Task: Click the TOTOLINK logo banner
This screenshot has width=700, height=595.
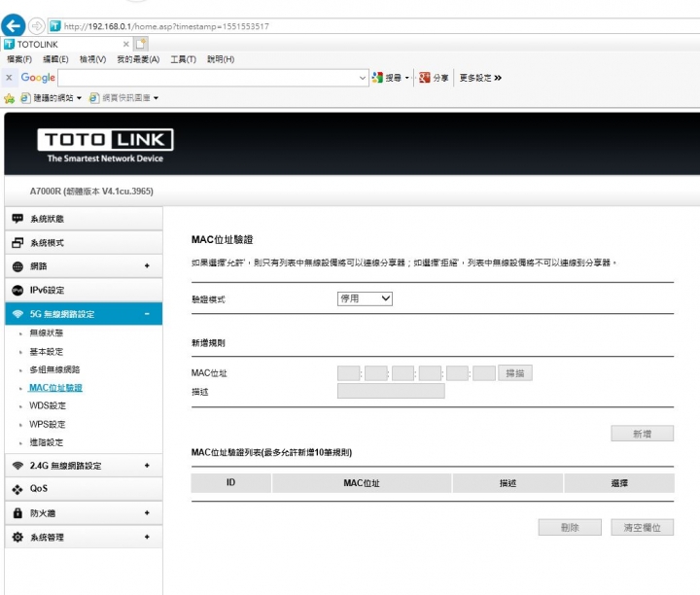Action: 105,145
